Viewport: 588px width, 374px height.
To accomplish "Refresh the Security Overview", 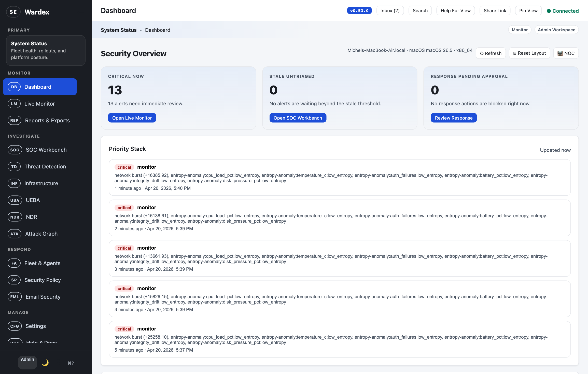I will click(491, 53).
